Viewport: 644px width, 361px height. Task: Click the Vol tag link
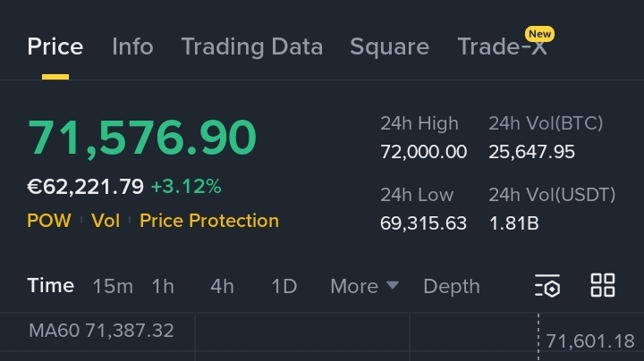106,221
